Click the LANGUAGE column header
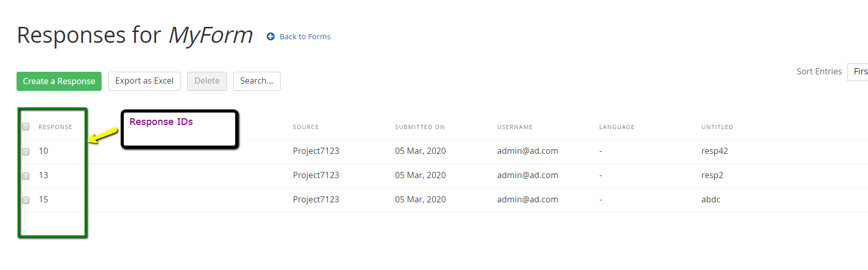The image size is (868, 270). point(617,127)
